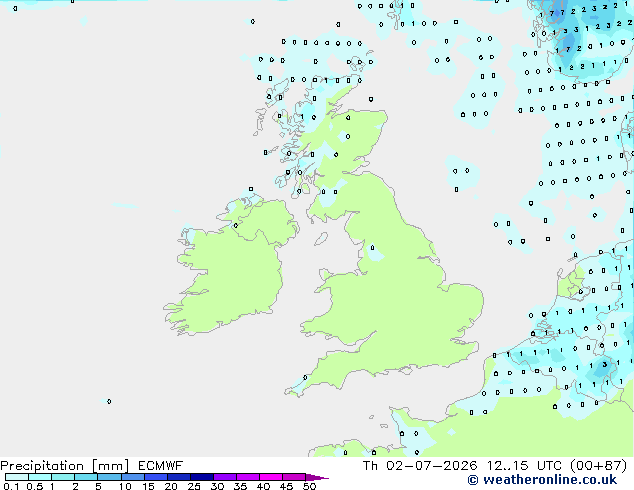Screen dimensions: 634x490
Task: Select the 35–40 mm legend color swatch
Action: coord(248,477)
